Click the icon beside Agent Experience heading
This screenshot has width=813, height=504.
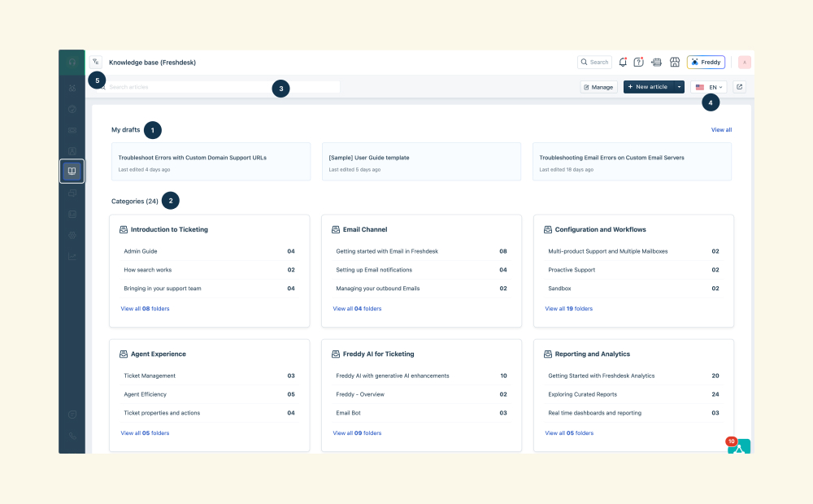pyautogui.click(x=124, y=354)
